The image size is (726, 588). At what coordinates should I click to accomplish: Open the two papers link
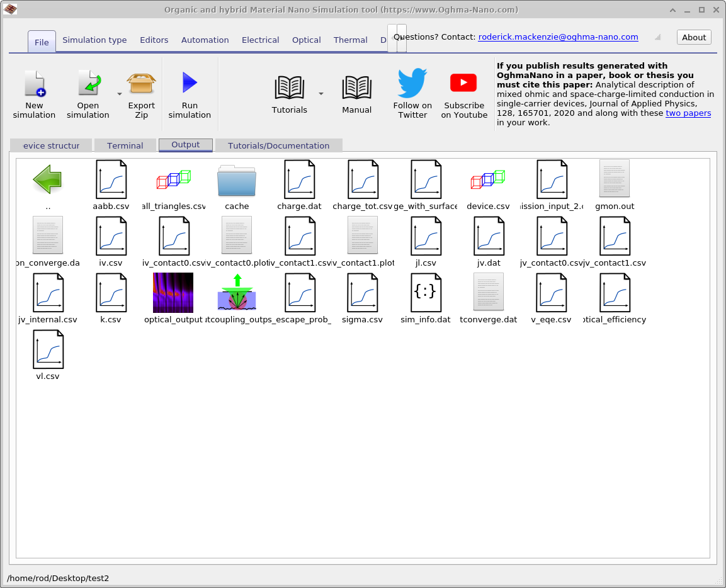(688, 113)
